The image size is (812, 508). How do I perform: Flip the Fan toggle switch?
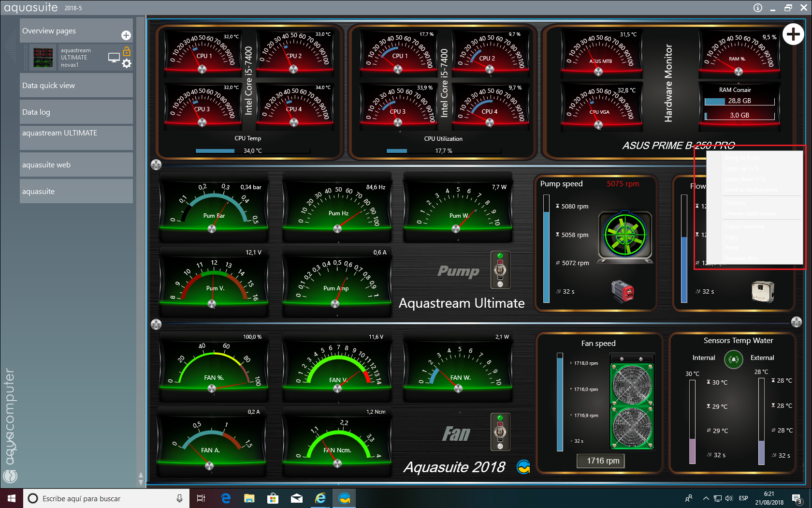pyautogui.click(x=500, y=431)
